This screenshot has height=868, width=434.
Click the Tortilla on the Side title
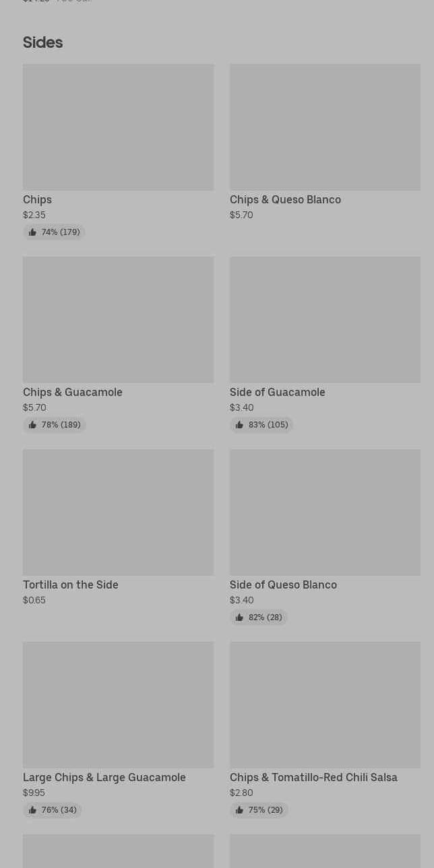[x=71, y=585]
